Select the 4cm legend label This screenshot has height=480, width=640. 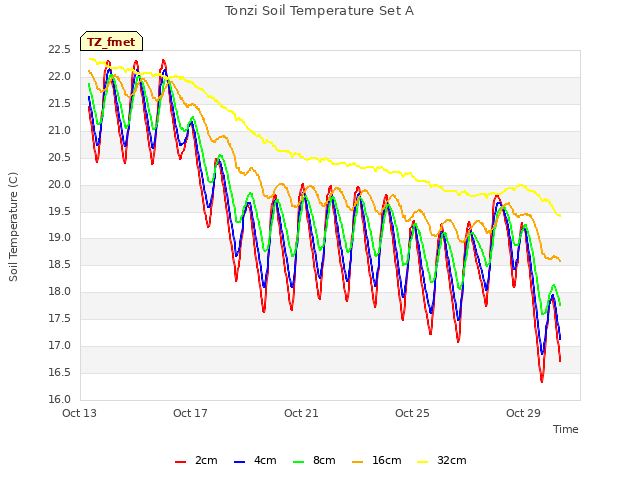(265, 460)
